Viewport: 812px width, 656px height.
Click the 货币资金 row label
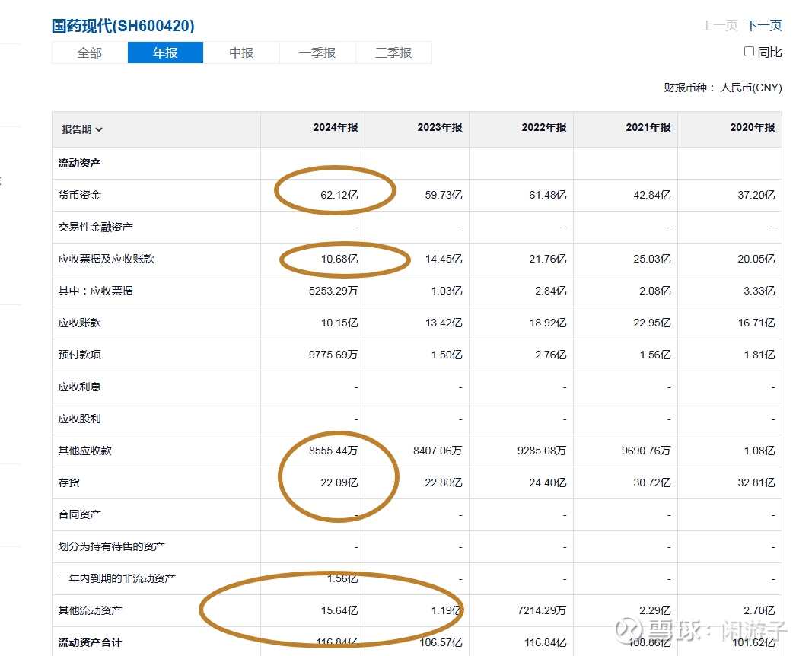pyautogui.click(x=79, y=195)
